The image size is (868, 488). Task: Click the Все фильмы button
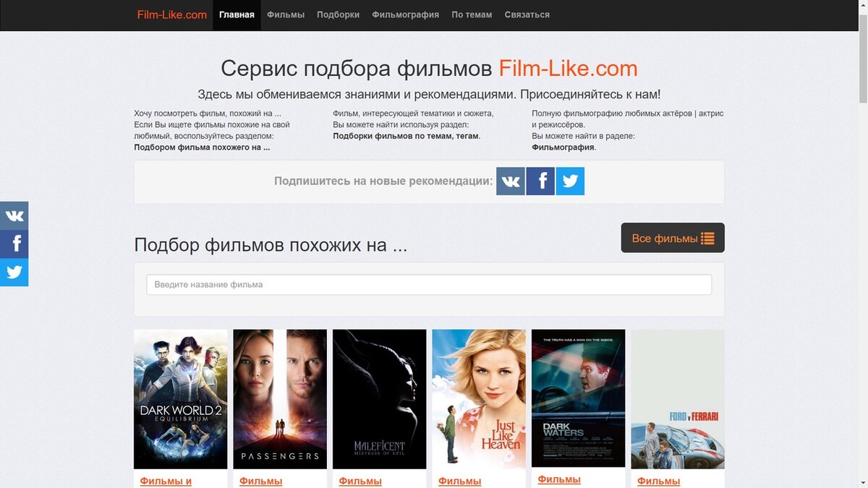coord(673,238)
